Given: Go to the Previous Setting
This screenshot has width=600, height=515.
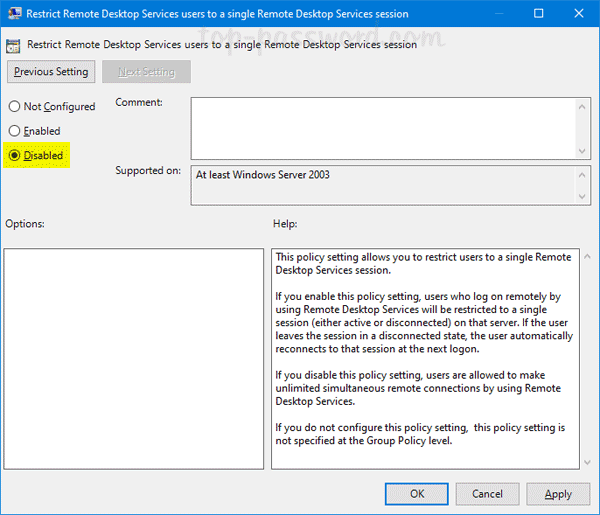Looking at the screenshot, I should [x=51, y=72].
